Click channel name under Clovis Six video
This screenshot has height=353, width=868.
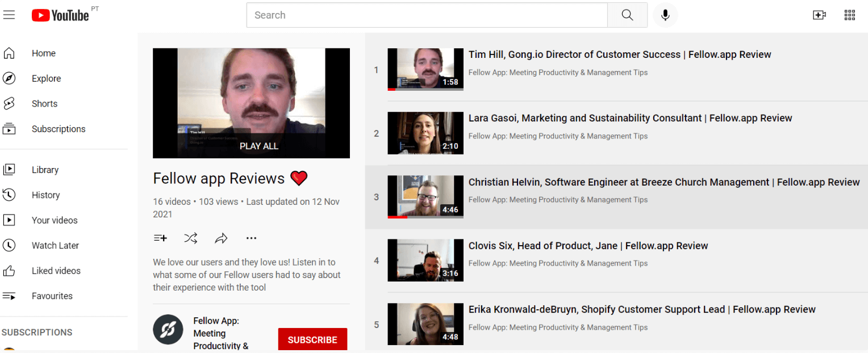(558, 263)
